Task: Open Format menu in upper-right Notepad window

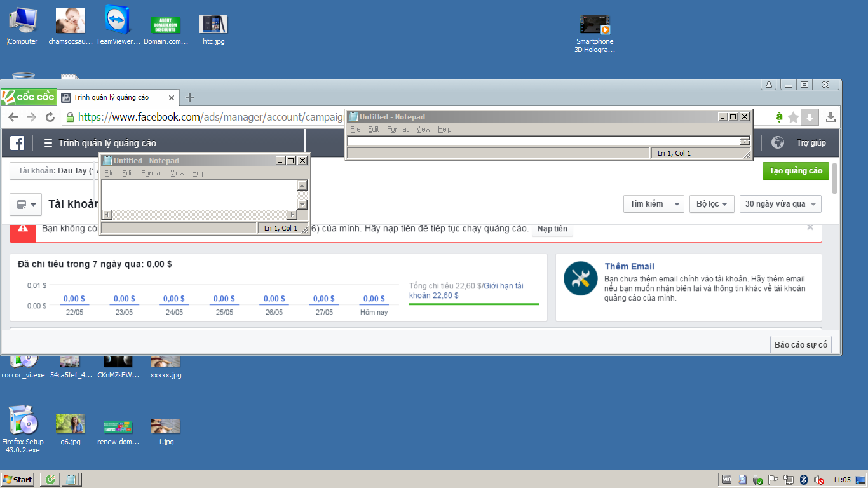Action: [398, 129]
